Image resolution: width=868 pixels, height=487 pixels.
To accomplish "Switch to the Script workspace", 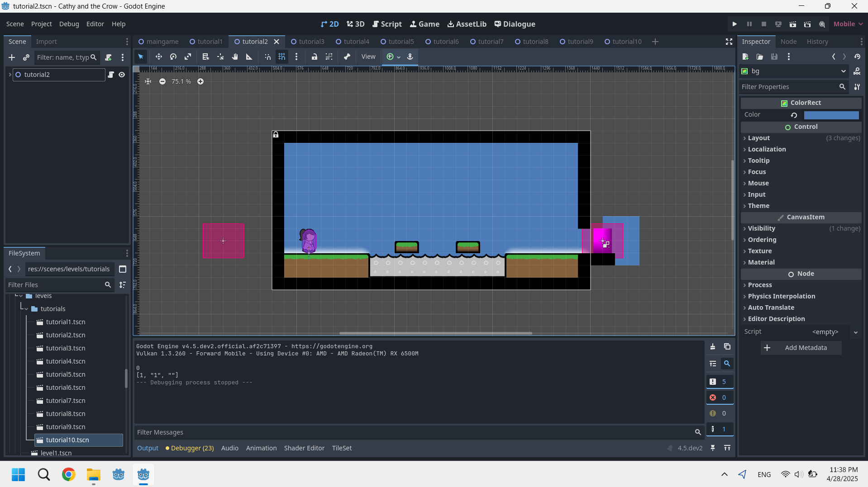I will click(387, 24).
